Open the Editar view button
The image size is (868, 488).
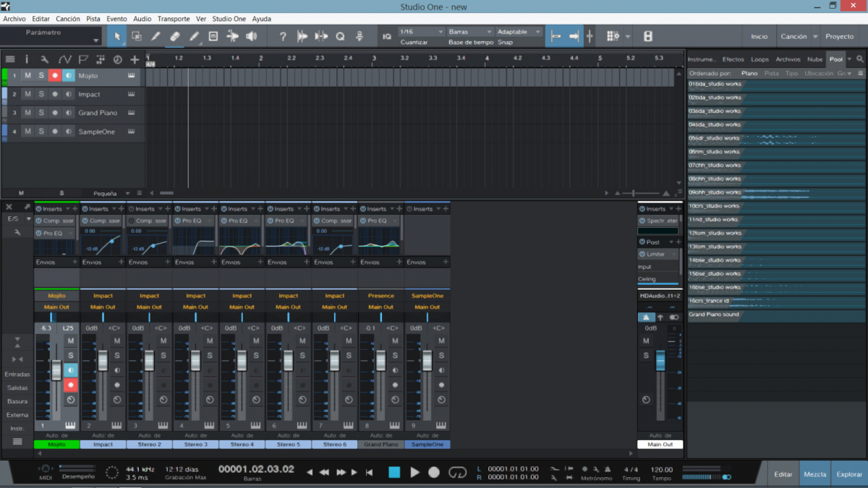click(x=783, y=474)
